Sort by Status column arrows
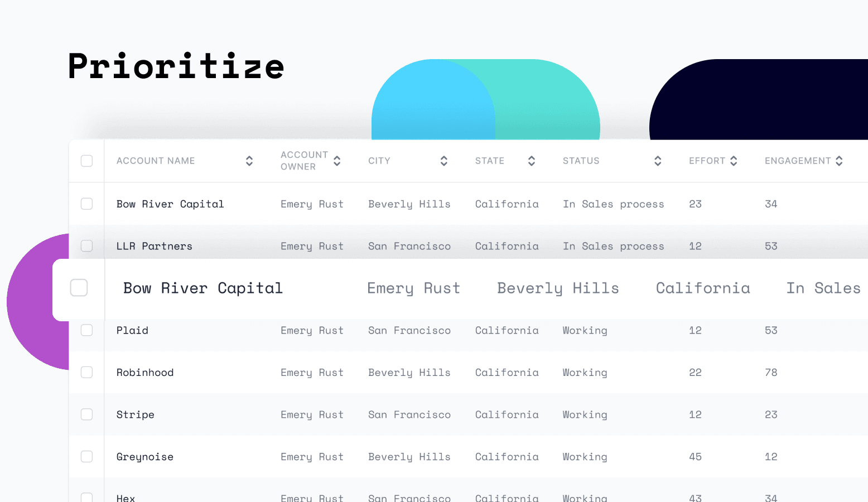This screenshot has width=868, height=502. tap(658, 161)
